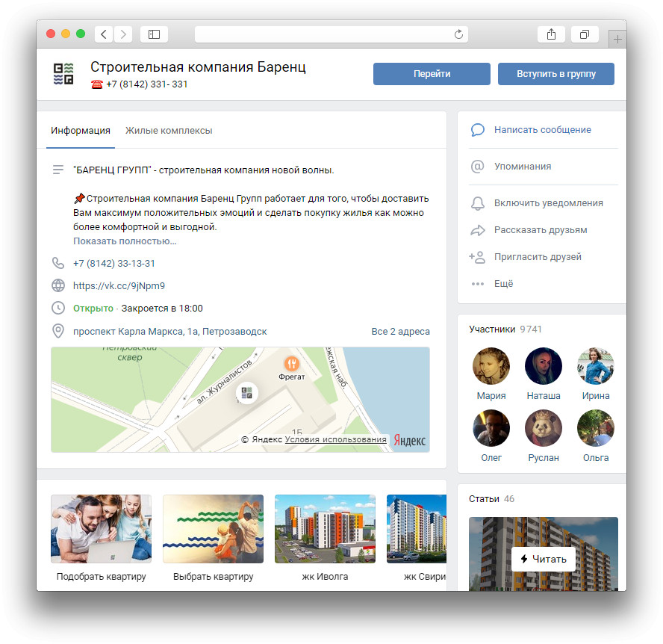Click the browser back arrow
Image resolution: width=663 pixels, height=644 pixels.
pyautogui.click(x=104, y=34)
